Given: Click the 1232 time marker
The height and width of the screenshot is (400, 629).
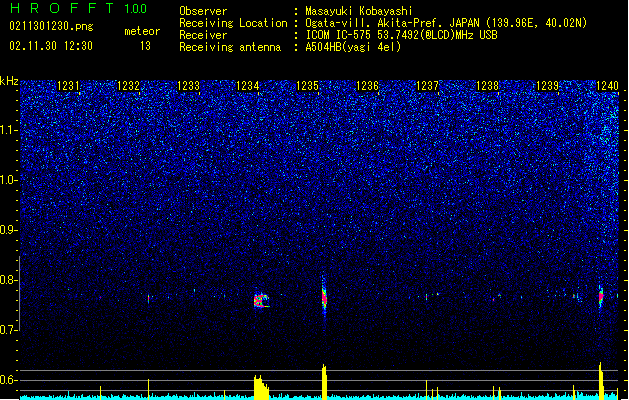Looking at the screenshot, I should pyautogui.click(x=128, y=86).
